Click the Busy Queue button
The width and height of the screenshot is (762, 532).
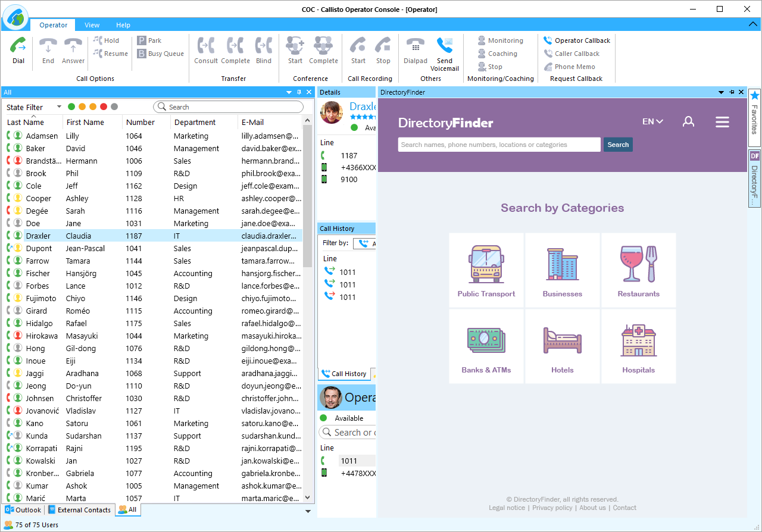[160, 54]
